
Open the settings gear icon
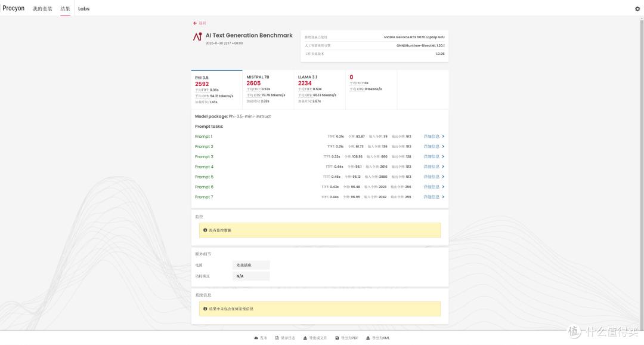click(x=637, y=8)
